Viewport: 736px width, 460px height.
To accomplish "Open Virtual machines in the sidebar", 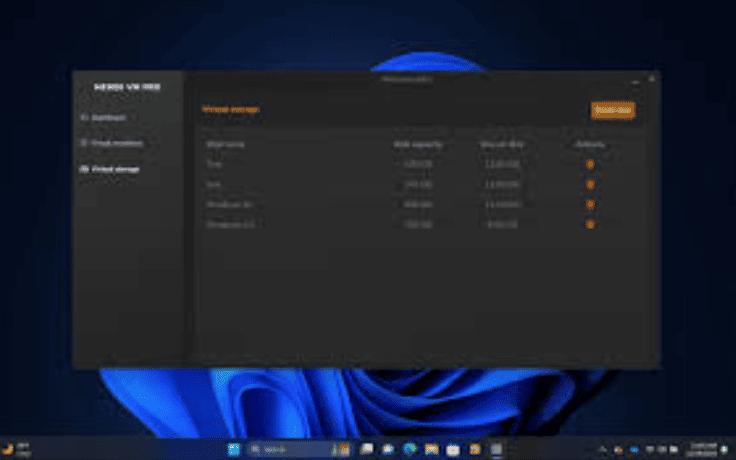I will point(117,143).
